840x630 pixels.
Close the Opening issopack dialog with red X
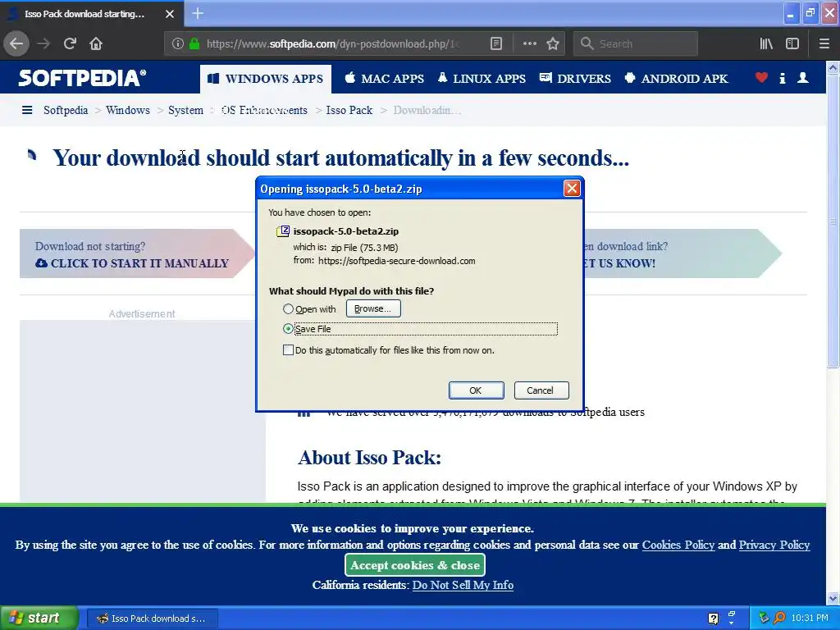click(572, 189)
